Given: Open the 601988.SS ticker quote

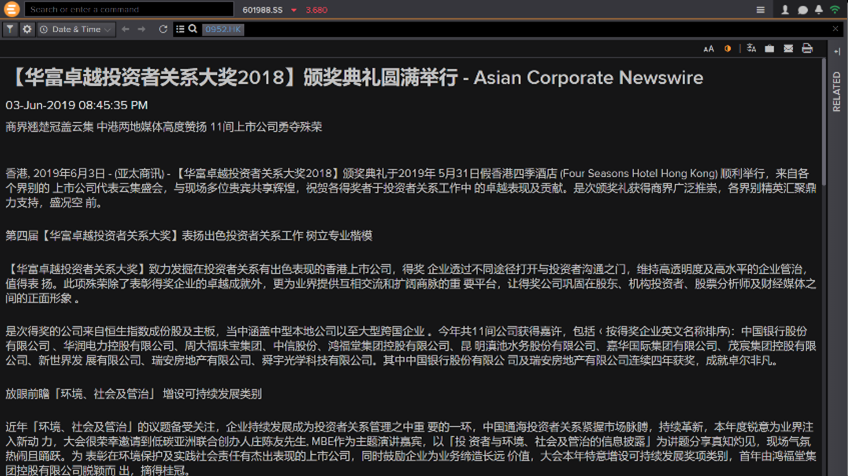Looking at the screenshot, I should [262, 10].
